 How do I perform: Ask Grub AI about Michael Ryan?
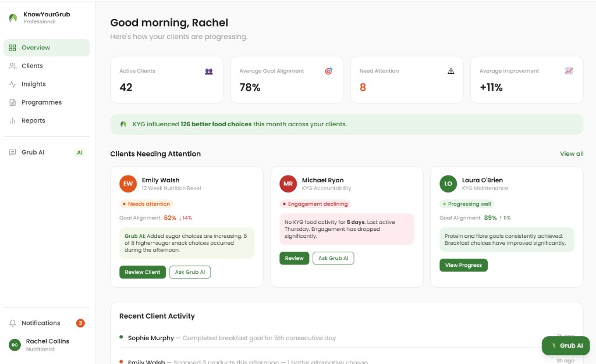334,258
